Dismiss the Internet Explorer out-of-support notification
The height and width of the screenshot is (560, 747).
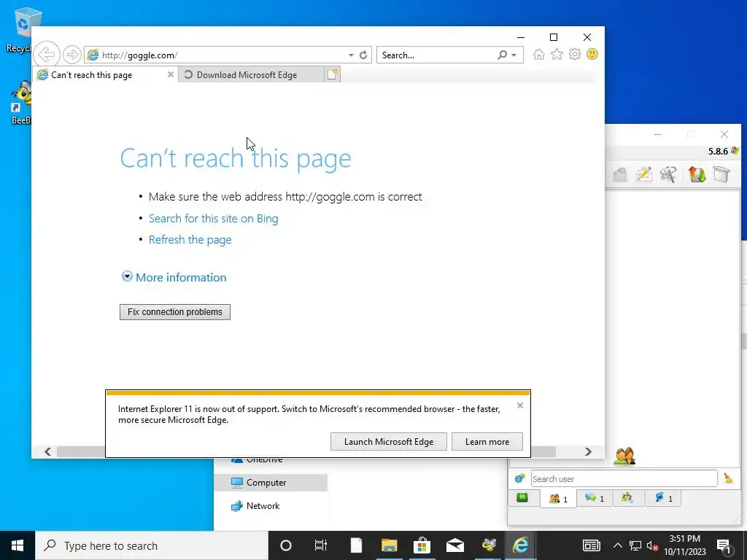[519, 405]
